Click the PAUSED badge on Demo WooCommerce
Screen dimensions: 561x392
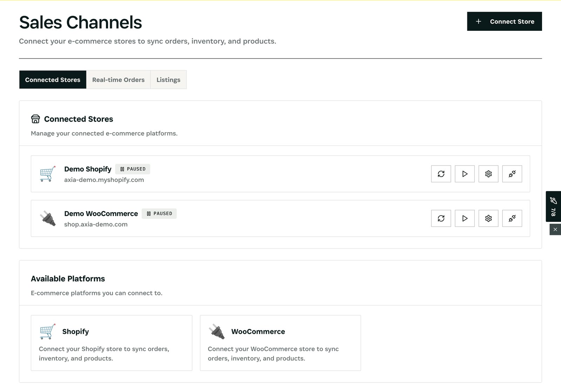(x=159, y=214)
